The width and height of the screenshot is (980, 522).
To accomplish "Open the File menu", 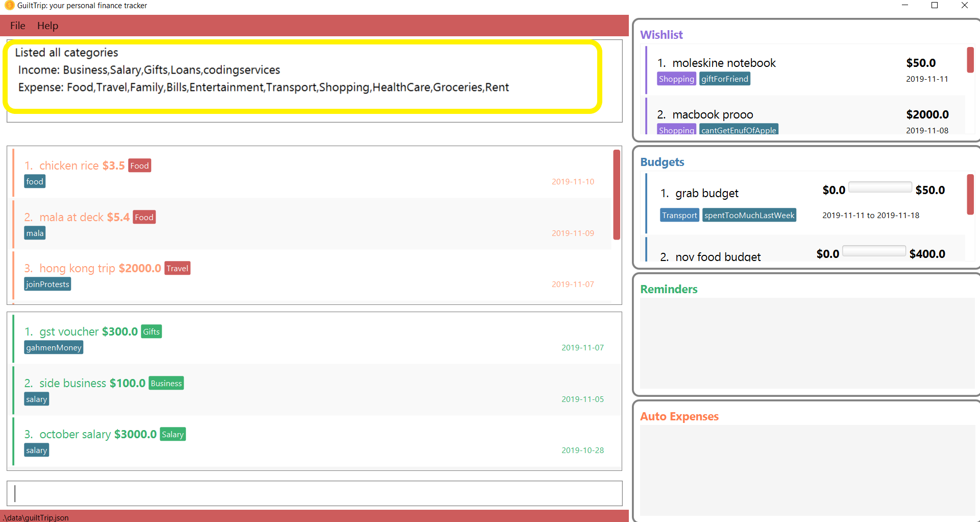I will coord(17,26).
